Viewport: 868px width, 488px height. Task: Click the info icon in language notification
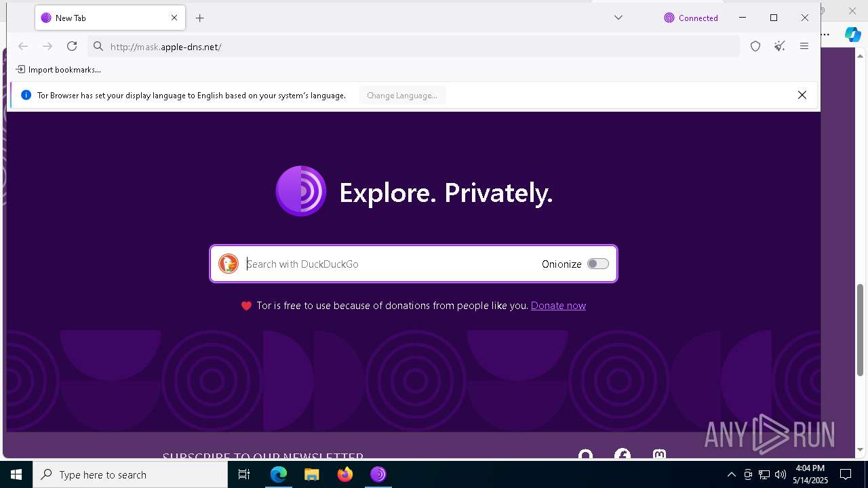tap(26, 96)
